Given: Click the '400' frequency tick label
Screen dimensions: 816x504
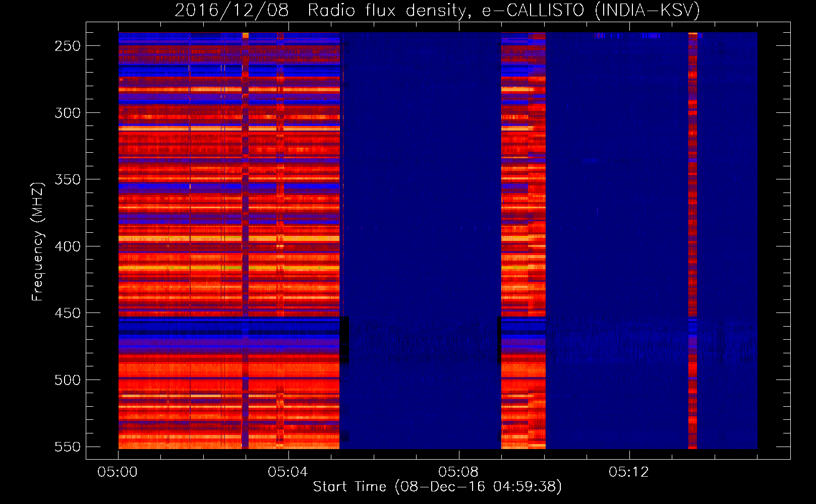Looking at the screenshot, I should 68,246.
